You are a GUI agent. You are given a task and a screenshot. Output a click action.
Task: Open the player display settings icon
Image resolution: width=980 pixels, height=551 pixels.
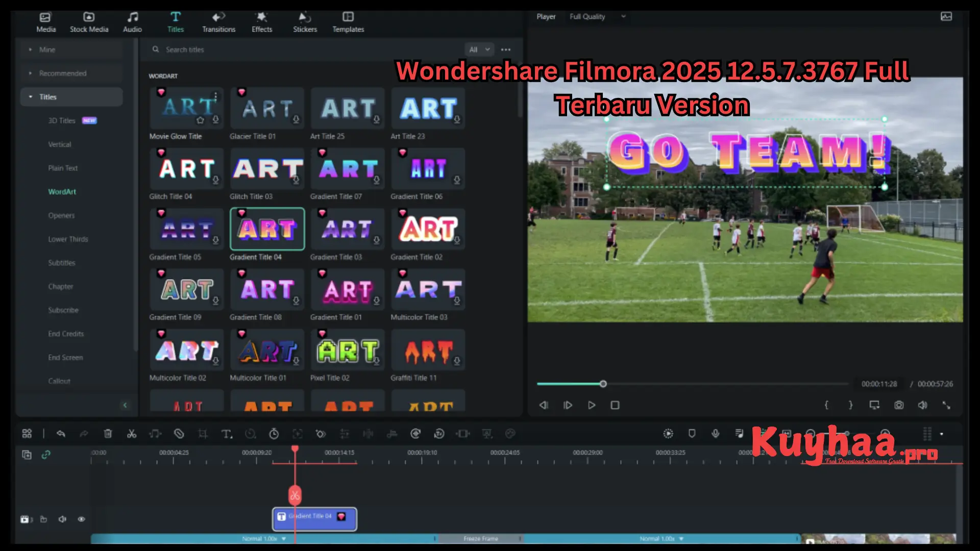coord(874,405)
